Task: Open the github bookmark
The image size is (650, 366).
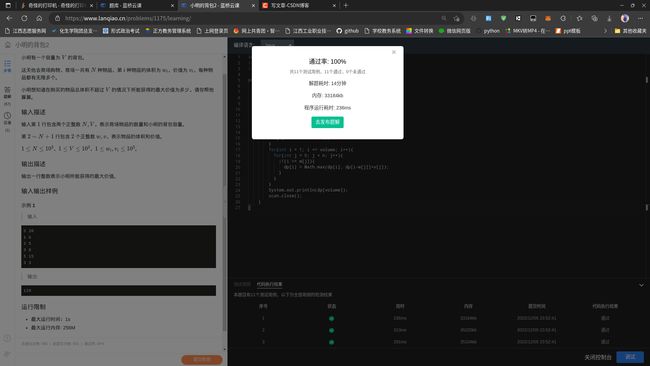Action: tap(347, 31)
